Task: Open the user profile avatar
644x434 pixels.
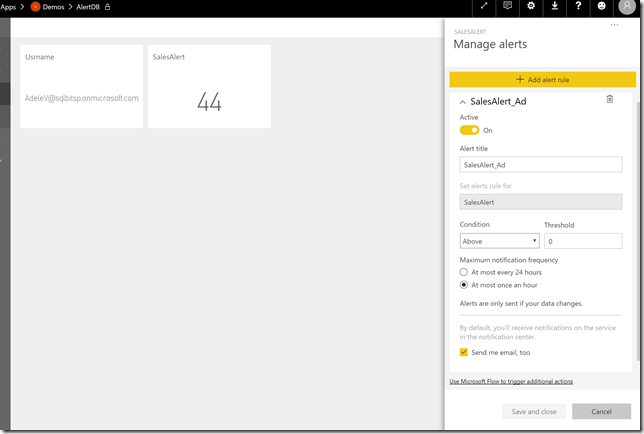Action: [x=627, y=6]
